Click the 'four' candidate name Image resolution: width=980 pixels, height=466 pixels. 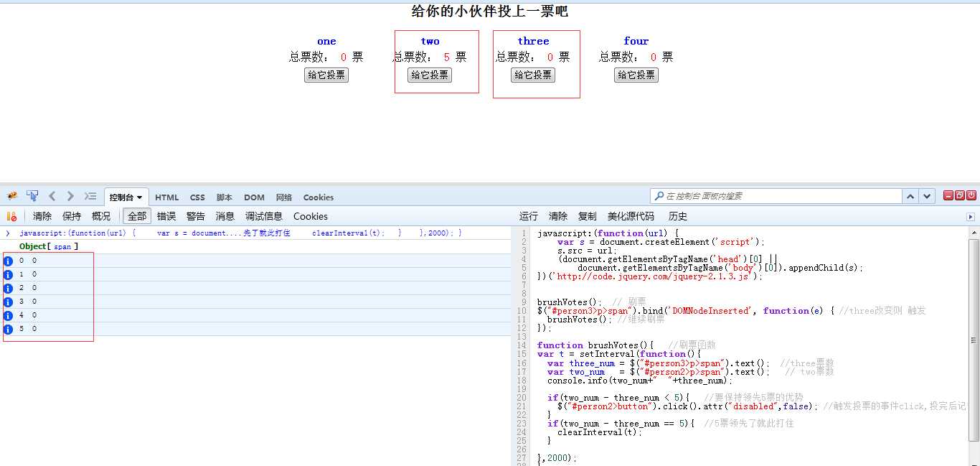636,42
